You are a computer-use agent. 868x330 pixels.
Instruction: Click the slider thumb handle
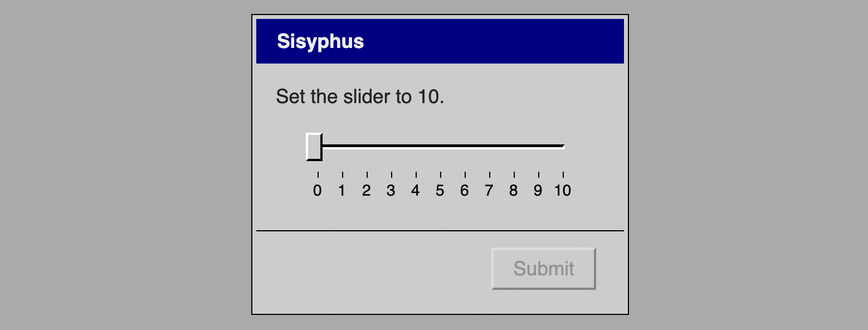[314, 147]
